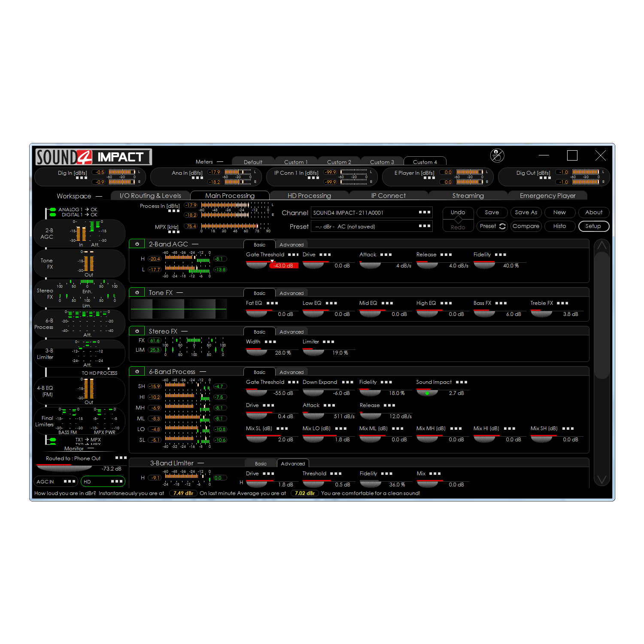Collapse the Workspace section dash
Image resolution: width=644 pixels, height=644 pixels.
pos(99,196)
